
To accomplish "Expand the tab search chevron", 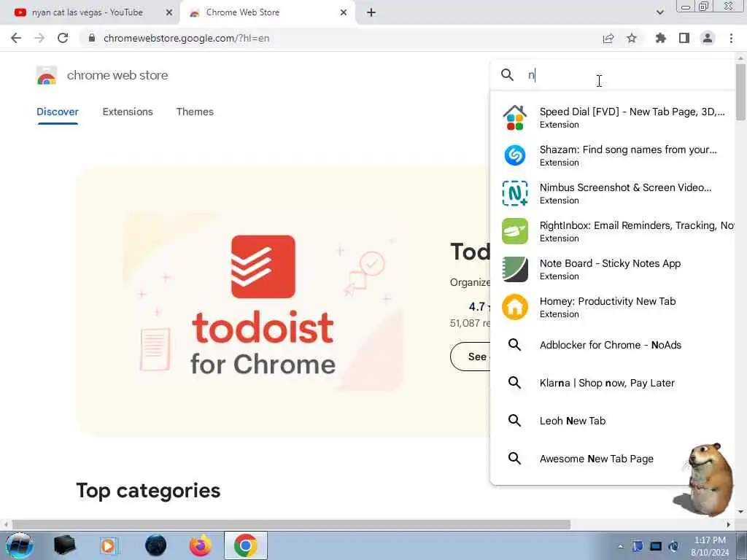I will 659,12.
